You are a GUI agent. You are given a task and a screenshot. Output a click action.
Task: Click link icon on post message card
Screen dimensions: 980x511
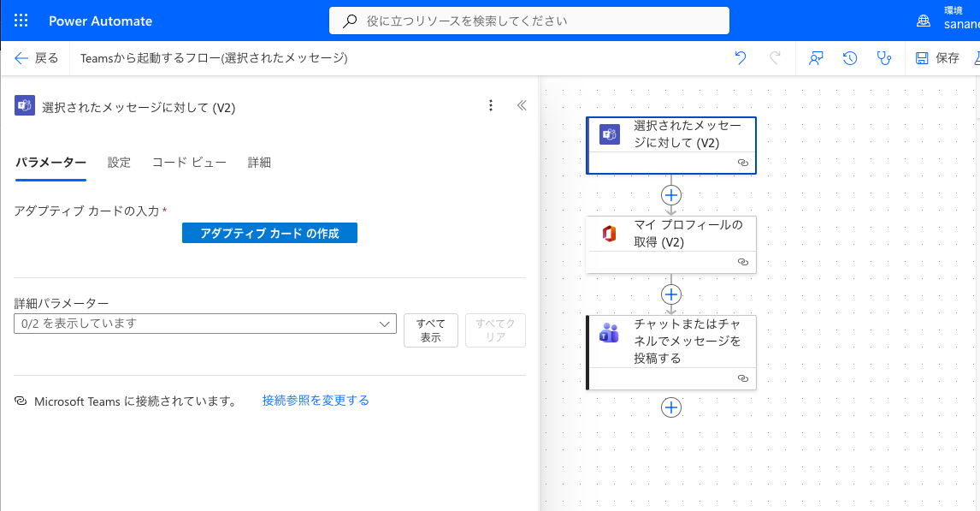pyautogui.click(x=743, y=378)
